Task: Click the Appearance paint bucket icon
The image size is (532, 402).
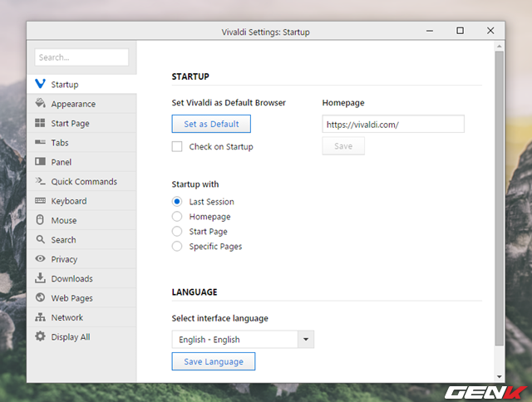Action: click(x=40, y=104)
